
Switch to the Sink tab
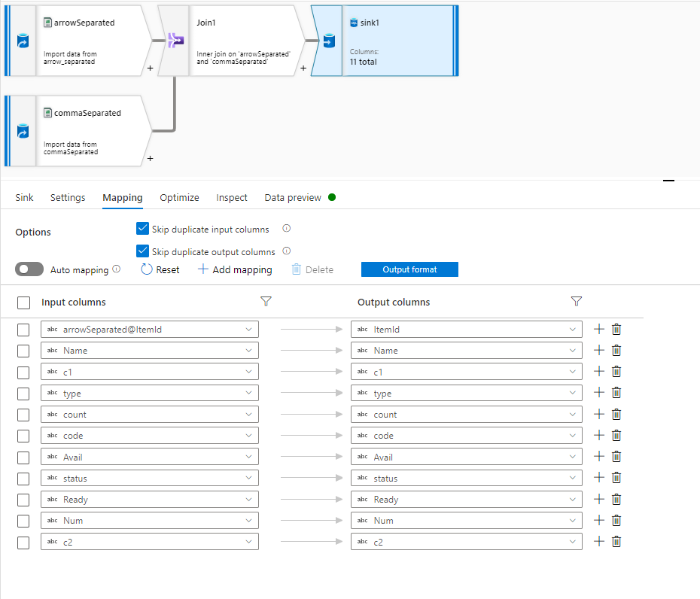pyautogui.click(x=24, y=198)
